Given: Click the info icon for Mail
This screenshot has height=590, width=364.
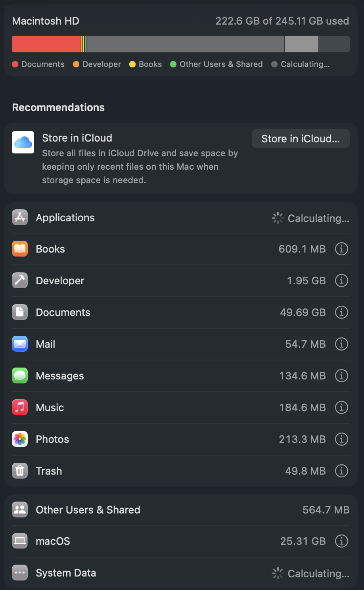Looking at the screenshot, I should tap(341, 344).
